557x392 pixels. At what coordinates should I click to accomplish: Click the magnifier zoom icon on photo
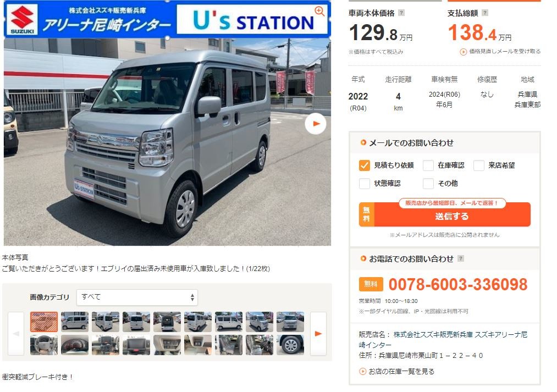pos(319,12)
